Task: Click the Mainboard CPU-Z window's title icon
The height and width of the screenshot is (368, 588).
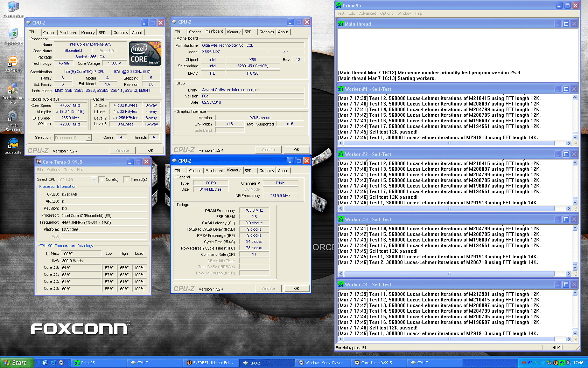Action: coord(174,22)
